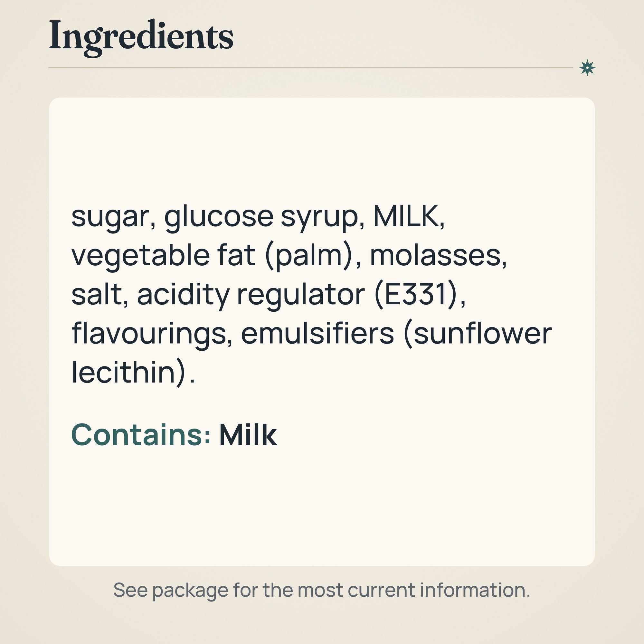Click the green star icon near the divider
This screenshot has width=644, height=644.
587,68
